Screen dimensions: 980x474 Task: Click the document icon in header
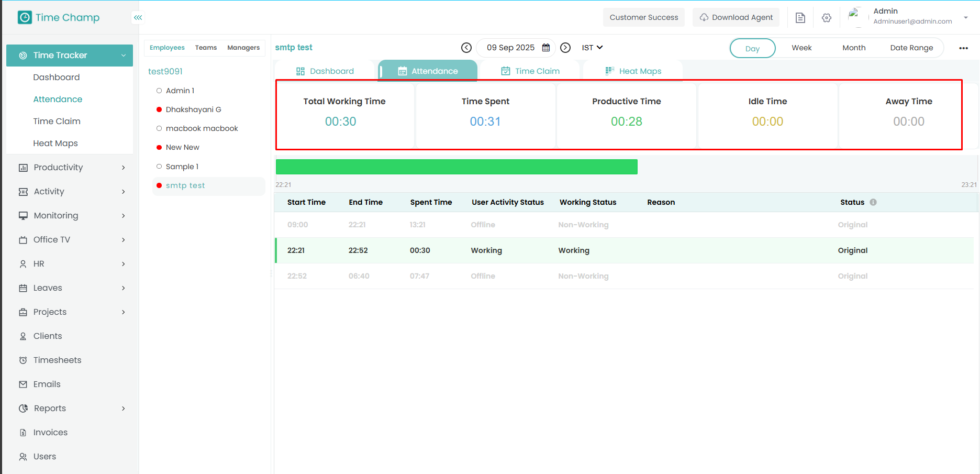point(800,18)
